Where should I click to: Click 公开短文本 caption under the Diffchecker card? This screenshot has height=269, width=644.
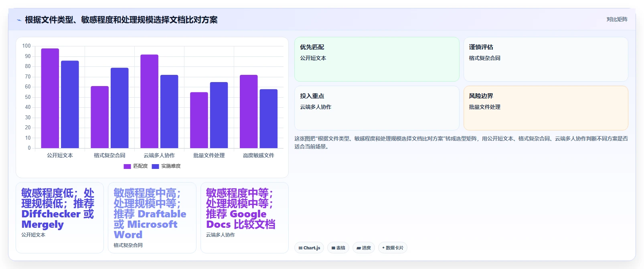click(x=33, y=235)
